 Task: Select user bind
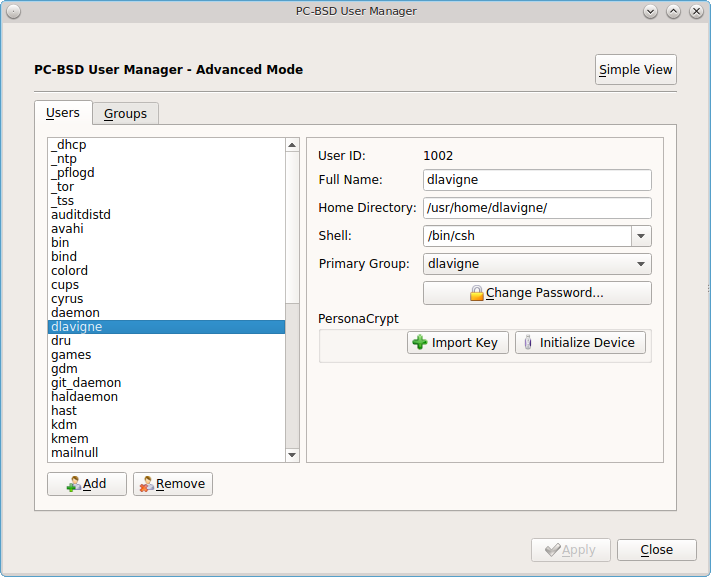click(166, 257)
